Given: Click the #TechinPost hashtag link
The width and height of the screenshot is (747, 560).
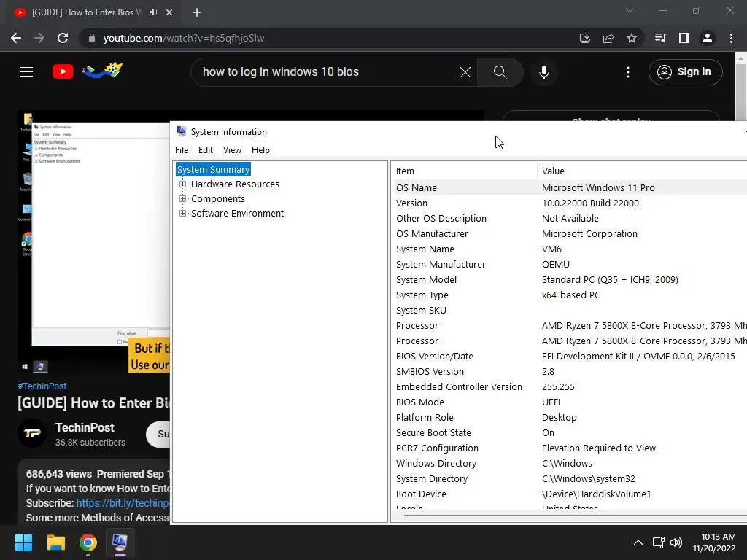Looking at the screenshot, I should point(42,386).
